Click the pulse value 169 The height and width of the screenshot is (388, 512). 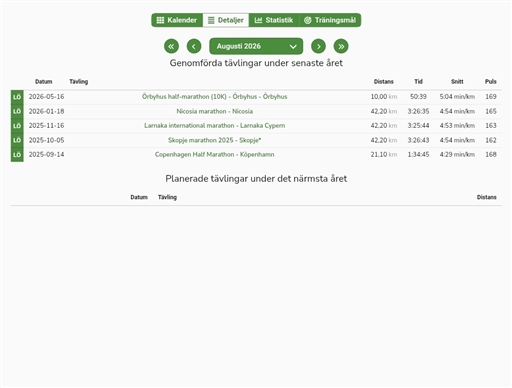click(491, 97)
